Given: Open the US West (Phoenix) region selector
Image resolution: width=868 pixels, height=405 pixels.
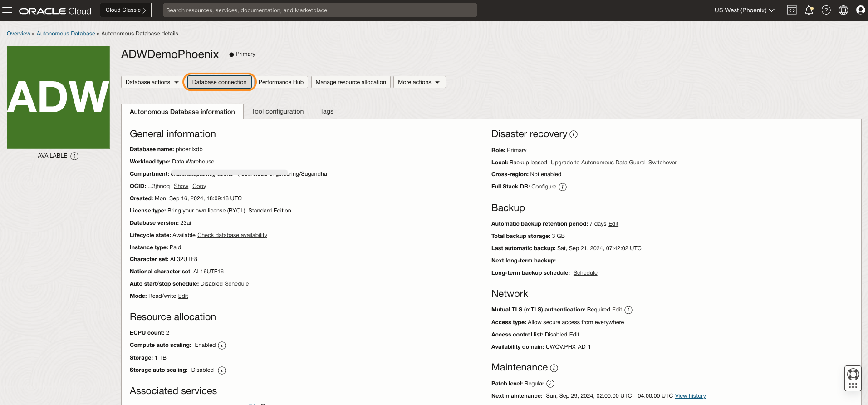Looking at the screenshot, I should tap(744, 10).
